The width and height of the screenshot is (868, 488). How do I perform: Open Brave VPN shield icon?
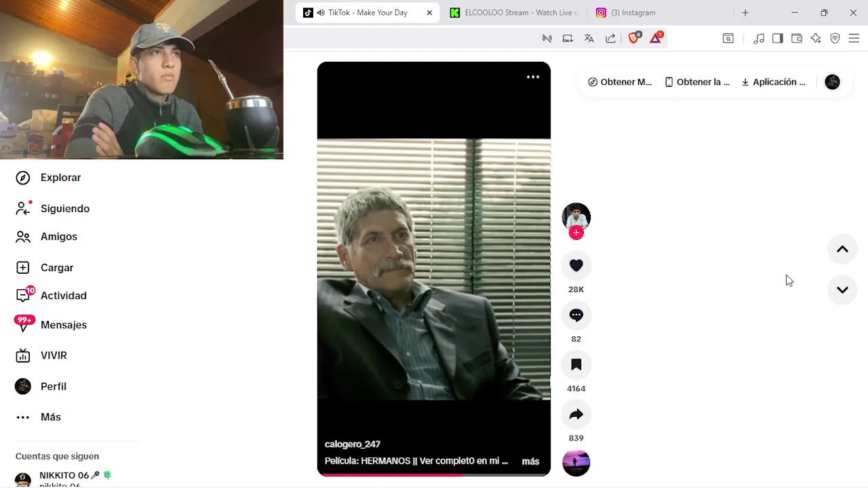click(x=835, y=39)
